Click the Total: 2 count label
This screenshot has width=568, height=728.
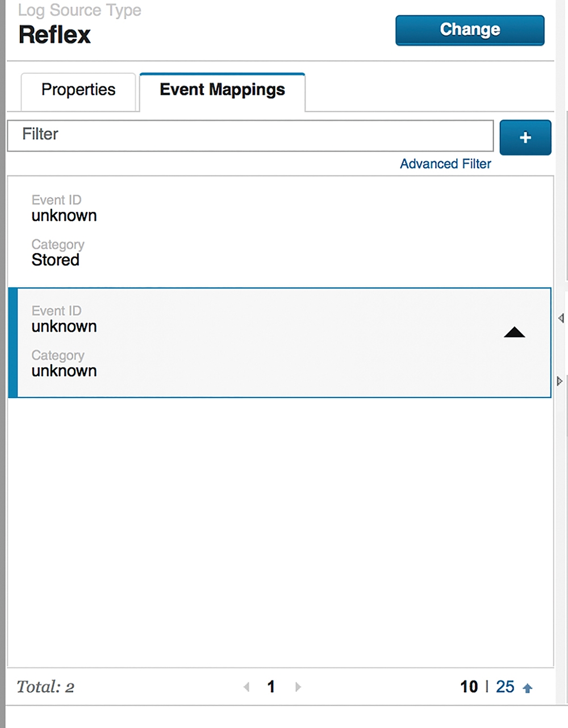[x=45, y=687]
